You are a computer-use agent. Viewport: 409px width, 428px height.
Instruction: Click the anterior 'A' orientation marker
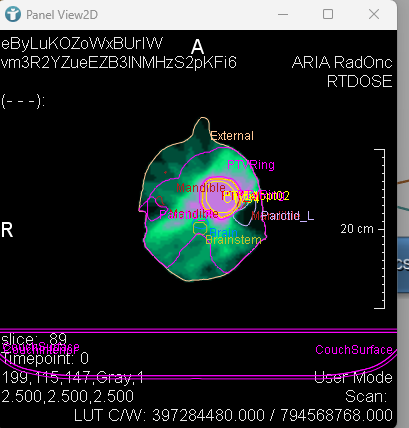coord(197,47)
